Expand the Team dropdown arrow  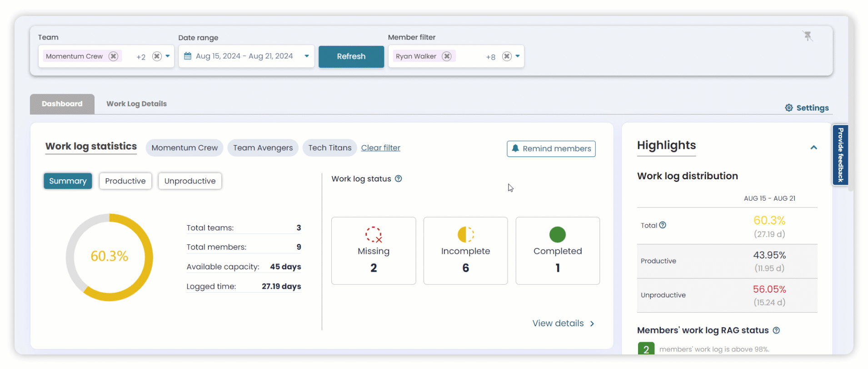click(x=168, y=56)
